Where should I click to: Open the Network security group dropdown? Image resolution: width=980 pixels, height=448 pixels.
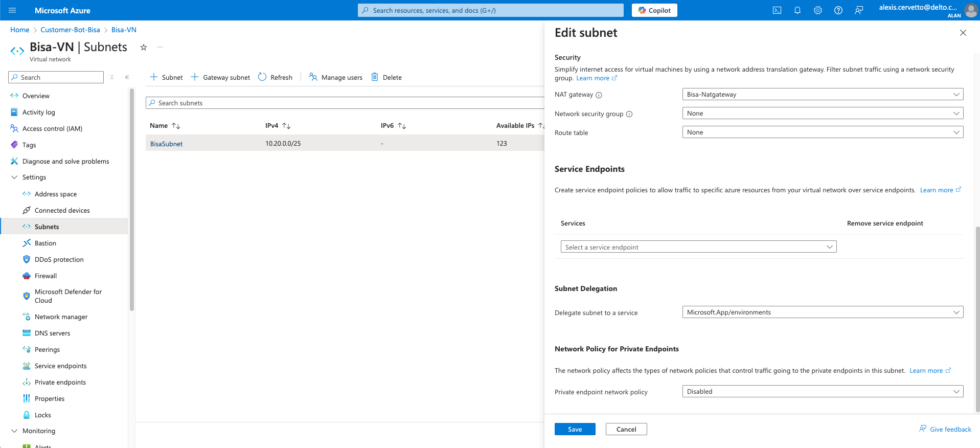tap(823, 113)
